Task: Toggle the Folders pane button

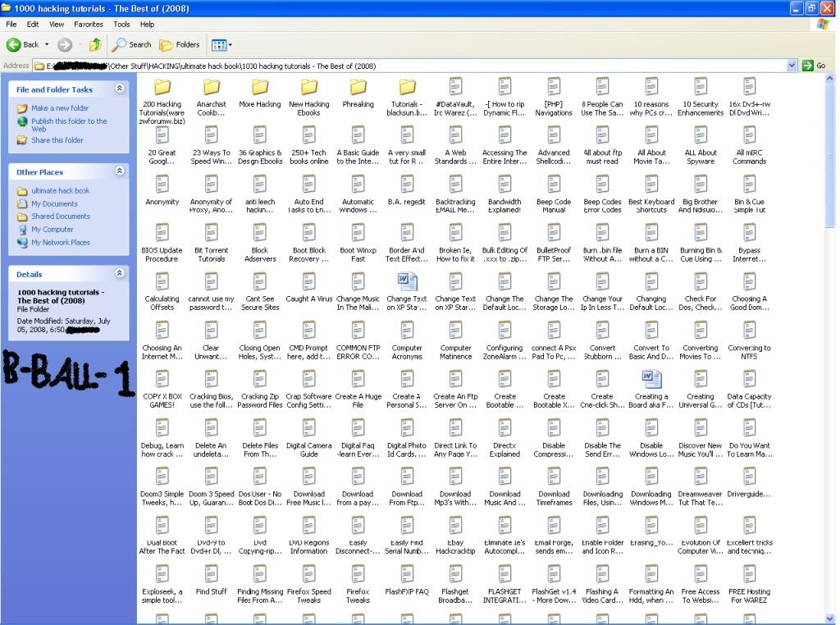Action: coord(180,44)
